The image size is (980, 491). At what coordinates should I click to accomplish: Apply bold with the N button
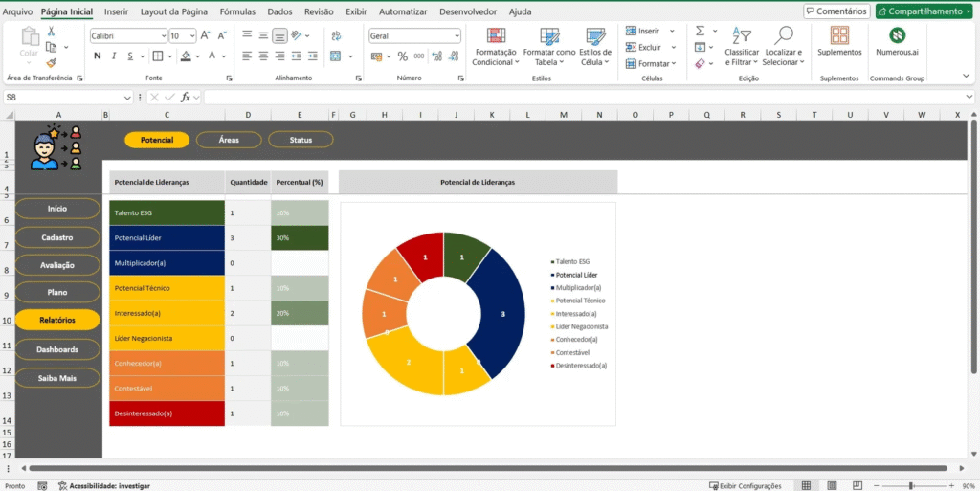97,56
